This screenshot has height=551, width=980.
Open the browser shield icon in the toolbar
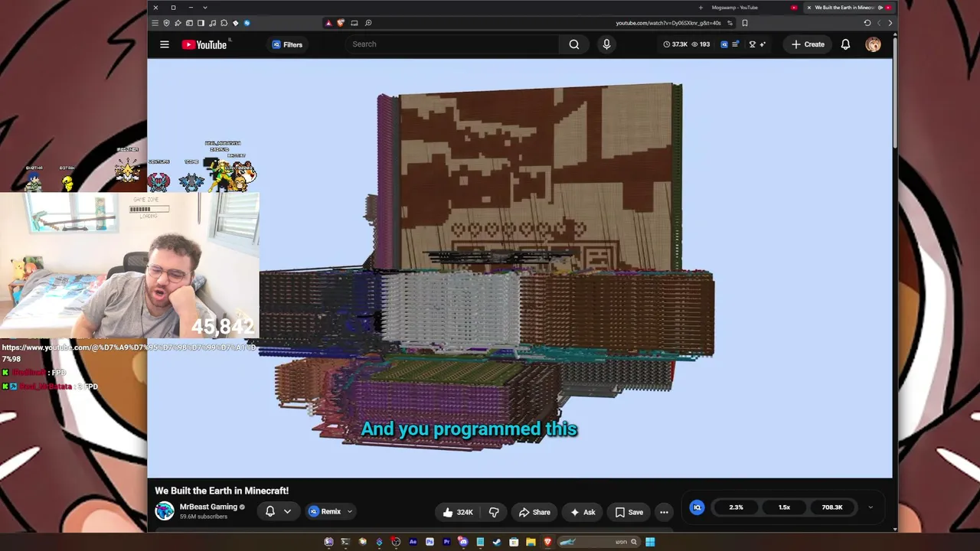[166, 23]
